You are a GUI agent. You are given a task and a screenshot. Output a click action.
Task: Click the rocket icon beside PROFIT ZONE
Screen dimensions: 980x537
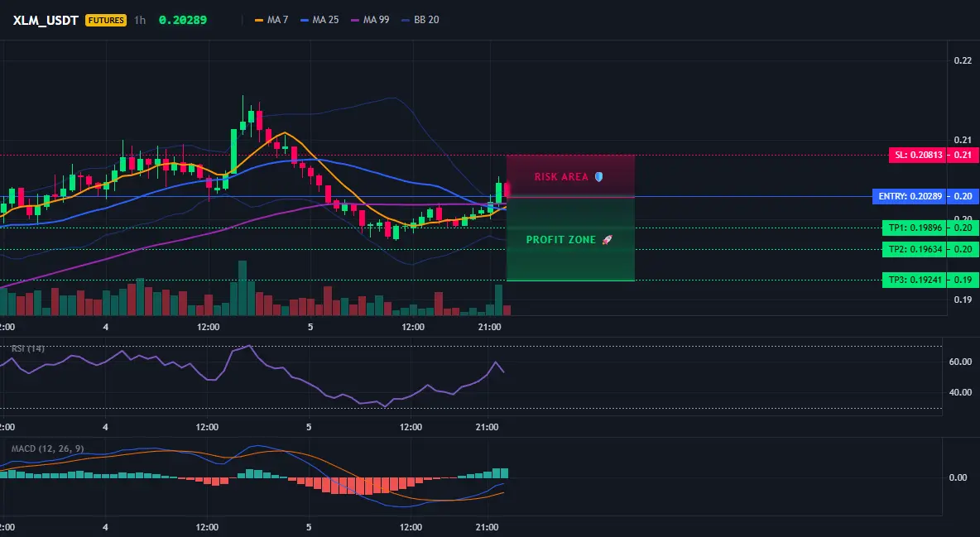point(607,239)
